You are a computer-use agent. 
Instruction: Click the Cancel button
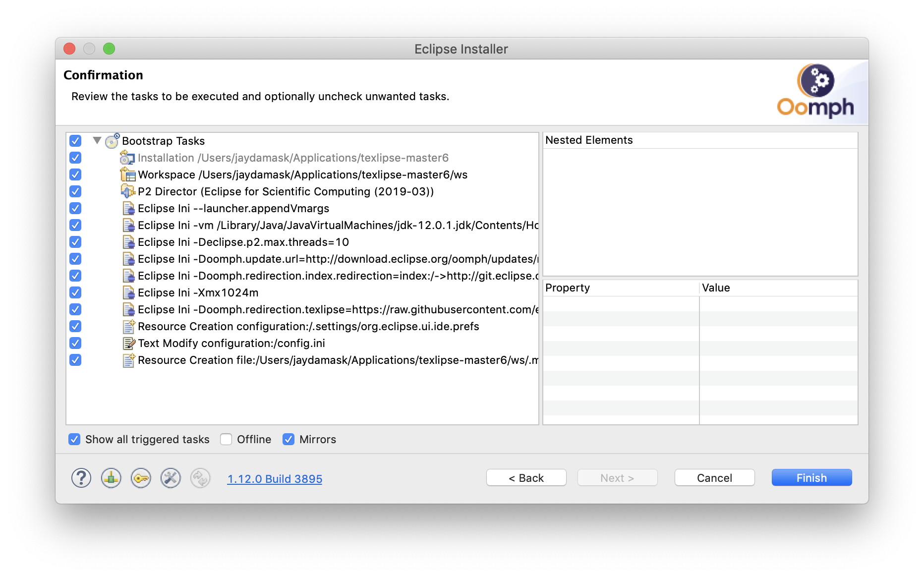[x=715, y=478]
